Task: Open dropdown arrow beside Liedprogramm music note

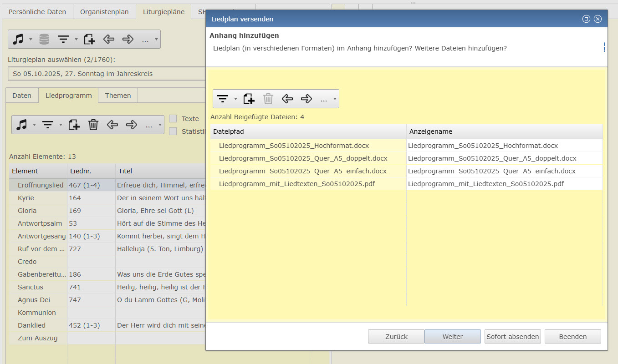Action: (34, 125)
